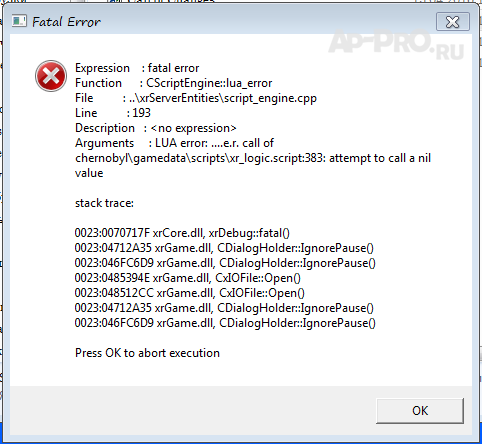Viewport: 482px width, 444px height.
Task: Click the xrCore.dll xrDebug::fatal() trace entry
Action: coord(182,233)
